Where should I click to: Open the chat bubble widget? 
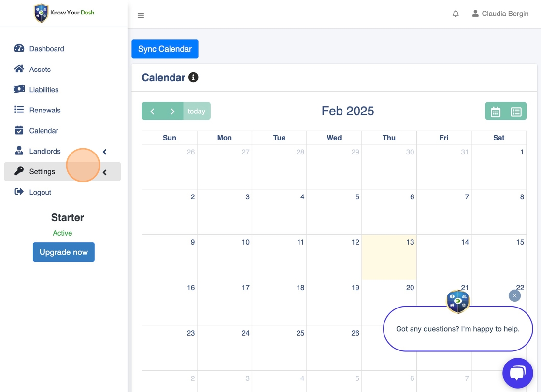tap(517, 373)
